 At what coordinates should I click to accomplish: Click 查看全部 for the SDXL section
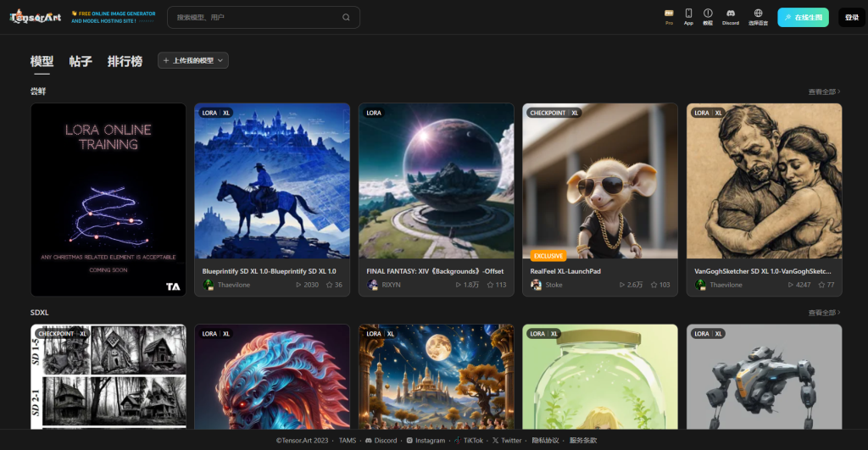pyautogui.click(x=824, y=313)
